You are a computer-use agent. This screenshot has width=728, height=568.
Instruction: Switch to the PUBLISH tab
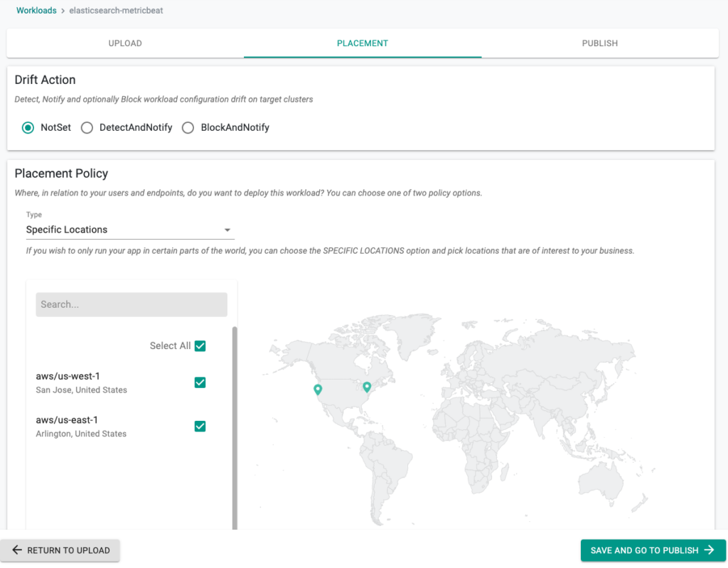(600, 43)
